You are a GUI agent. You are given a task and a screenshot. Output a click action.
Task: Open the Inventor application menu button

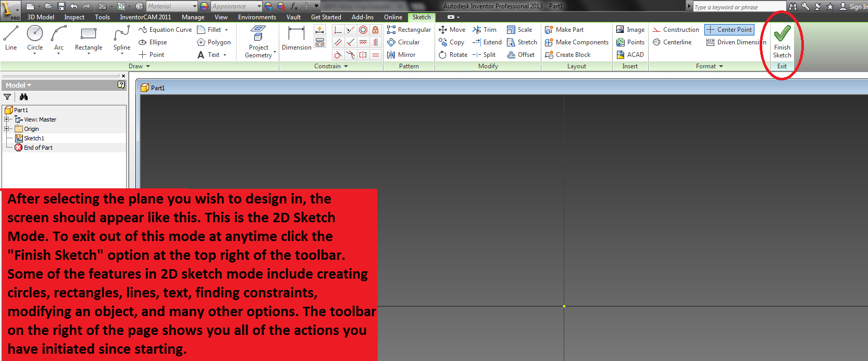tap(10, 10)
